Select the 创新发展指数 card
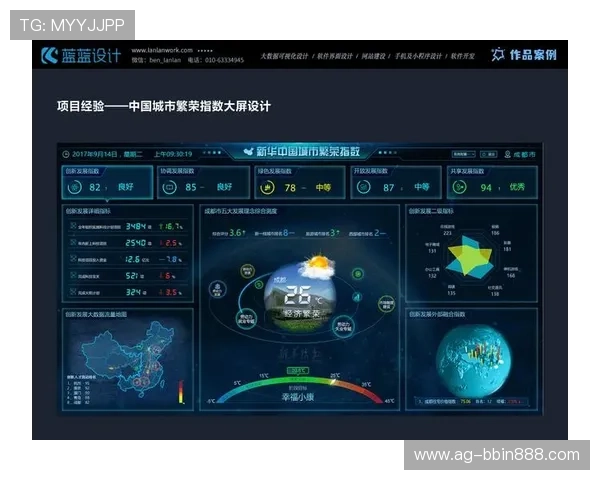Screen dimensions: 600x480 click(x=107, y=182)
